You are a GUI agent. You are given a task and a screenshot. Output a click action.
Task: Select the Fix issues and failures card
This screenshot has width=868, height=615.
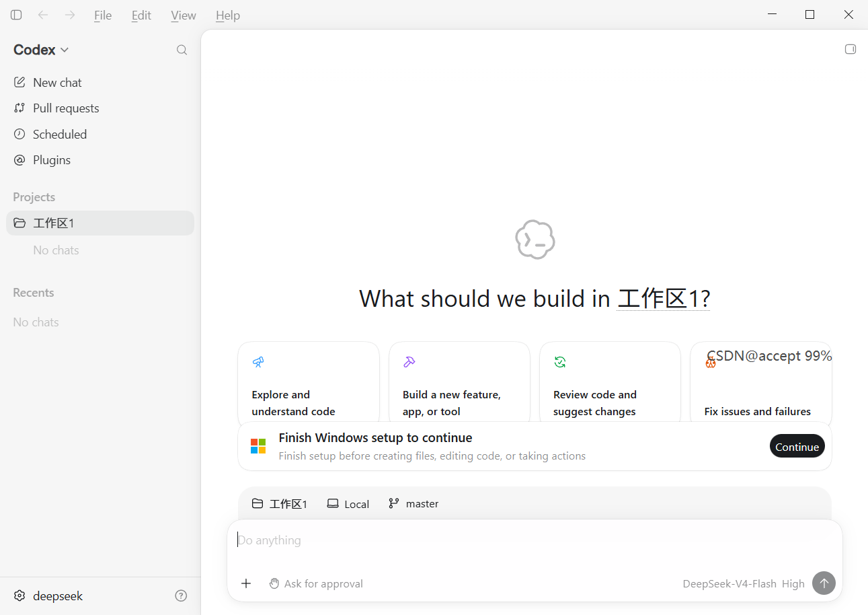point(760,382)
